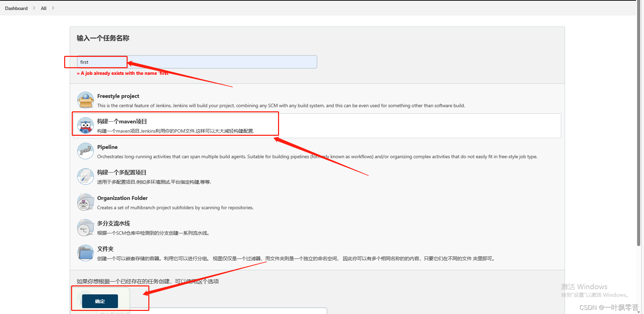The width and height of the screenshot is (644, 314).
Task: Click the multibranch pipeline icon
Action: [86, 227]
